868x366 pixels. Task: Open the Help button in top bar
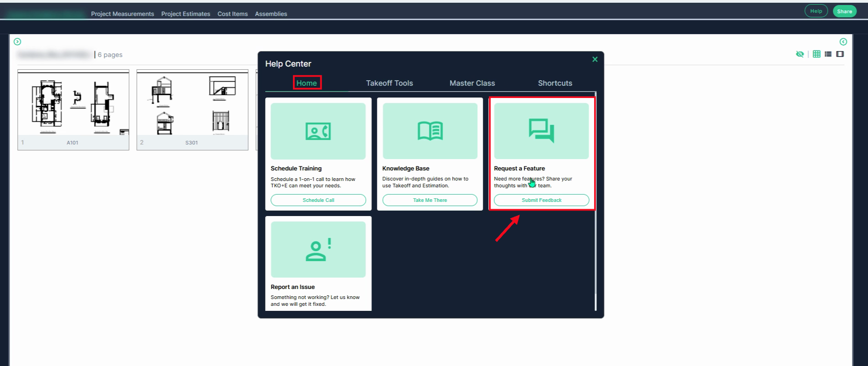coord(816,11)
